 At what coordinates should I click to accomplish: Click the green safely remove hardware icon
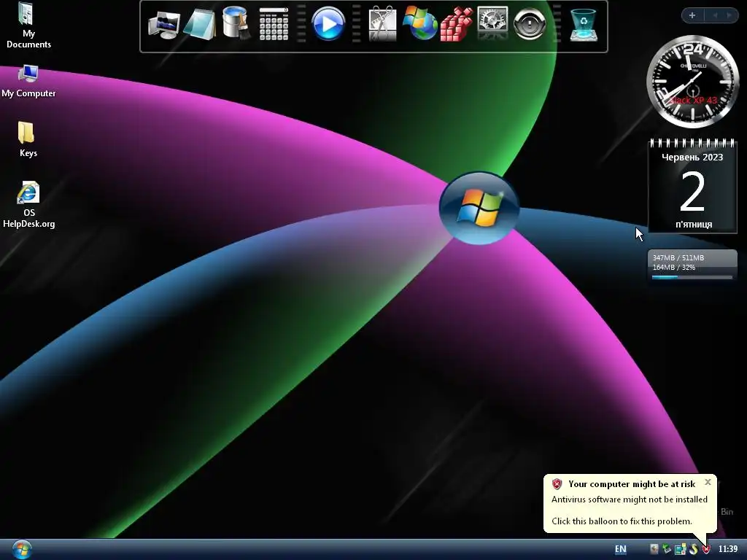[x=667, y=549]
